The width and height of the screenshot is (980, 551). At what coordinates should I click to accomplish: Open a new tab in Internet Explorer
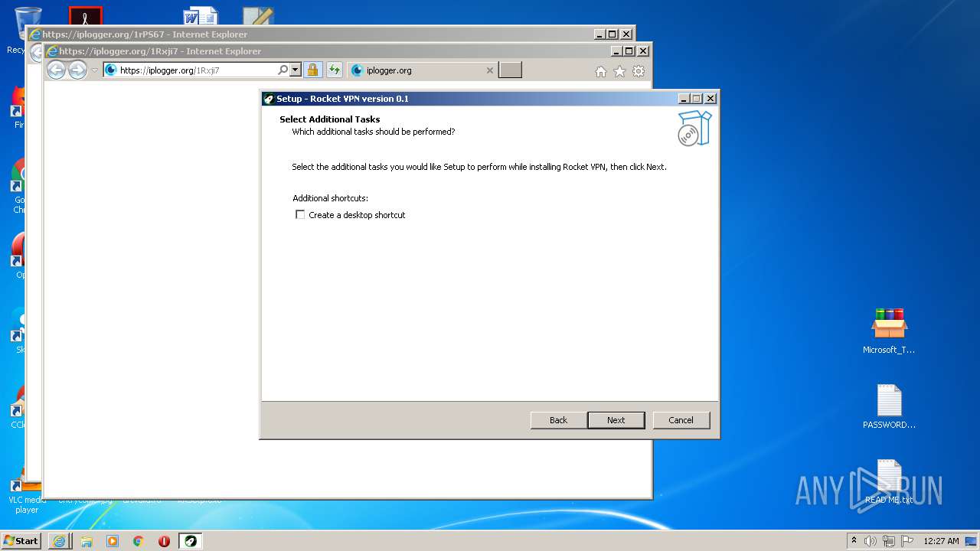point(510,70)
